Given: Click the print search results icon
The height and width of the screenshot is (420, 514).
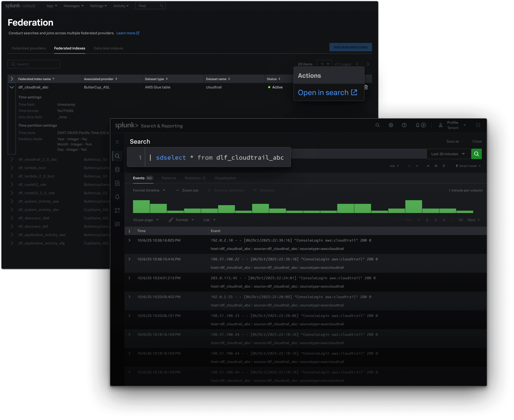Looking at the screenshot, I should [436, 166].
